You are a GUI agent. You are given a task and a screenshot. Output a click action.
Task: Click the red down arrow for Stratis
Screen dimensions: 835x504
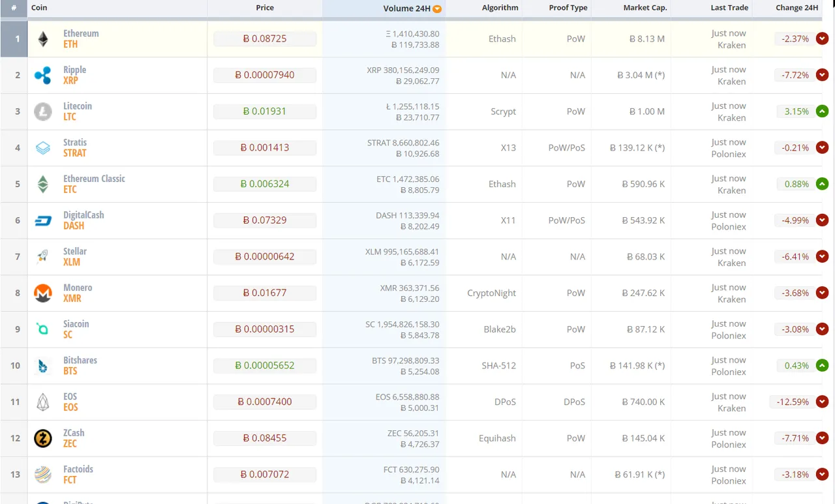822,148
